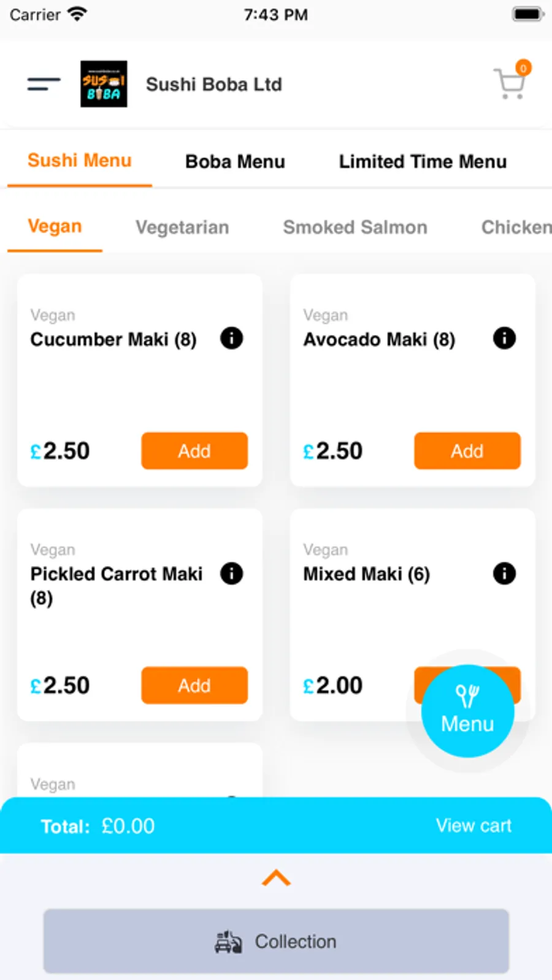
Task: Show info for Pickled Carrot Maki
Action: click(x=231, y=573)
